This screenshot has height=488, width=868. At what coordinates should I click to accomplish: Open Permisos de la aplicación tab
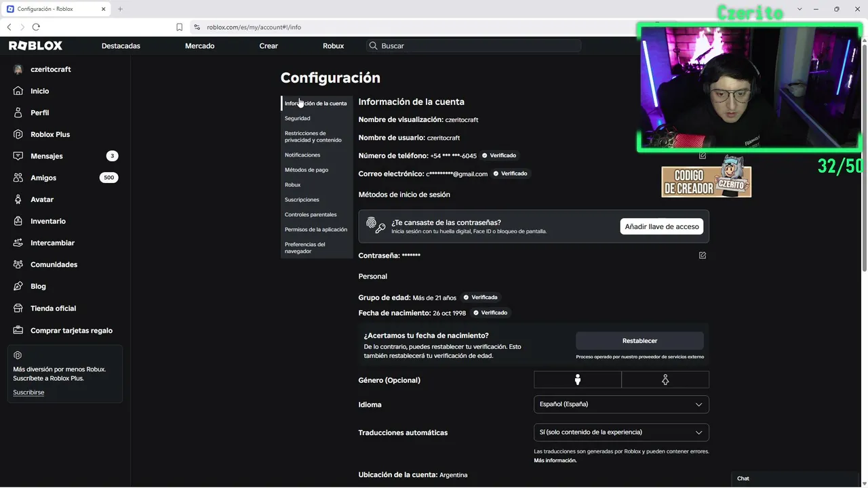point(316,229)
